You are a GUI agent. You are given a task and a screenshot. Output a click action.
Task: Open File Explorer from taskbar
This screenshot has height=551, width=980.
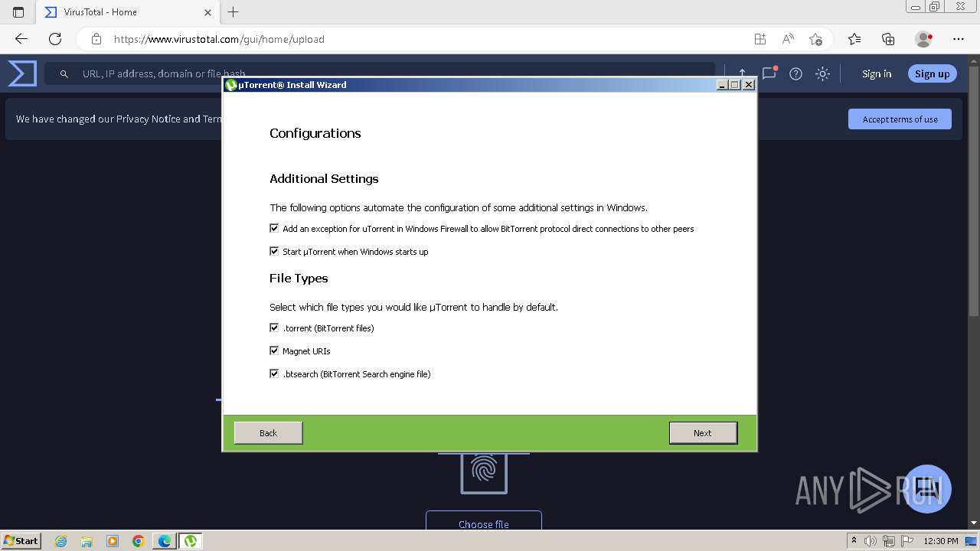point(87,541)
